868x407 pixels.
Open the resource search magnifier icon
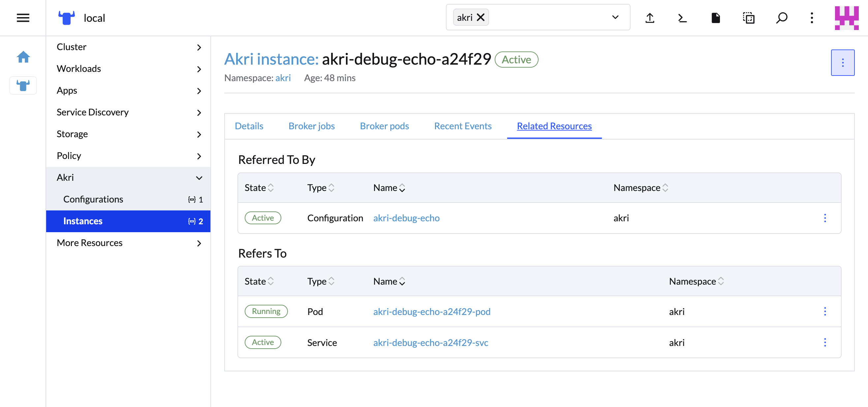tap(781, 17)
